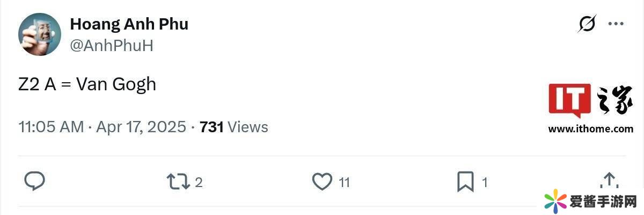
Task: Click the Grok slashed-circle icon
Action: 587,24
